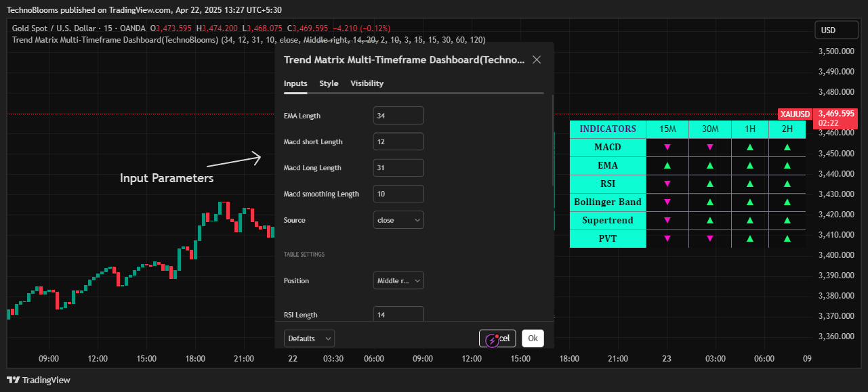Click the Supertrend 15M down arrow
The image size is (868, 392).
pyautogui.click(x=667, y=220)
